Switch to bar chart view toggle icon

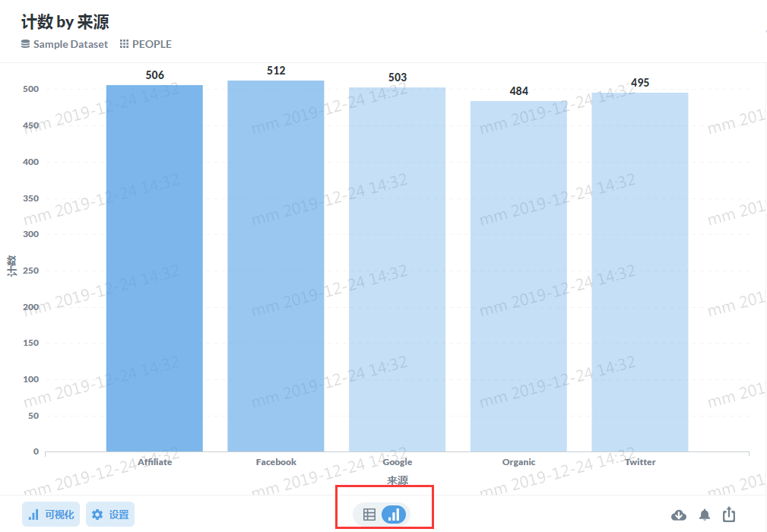pos(394,515)
